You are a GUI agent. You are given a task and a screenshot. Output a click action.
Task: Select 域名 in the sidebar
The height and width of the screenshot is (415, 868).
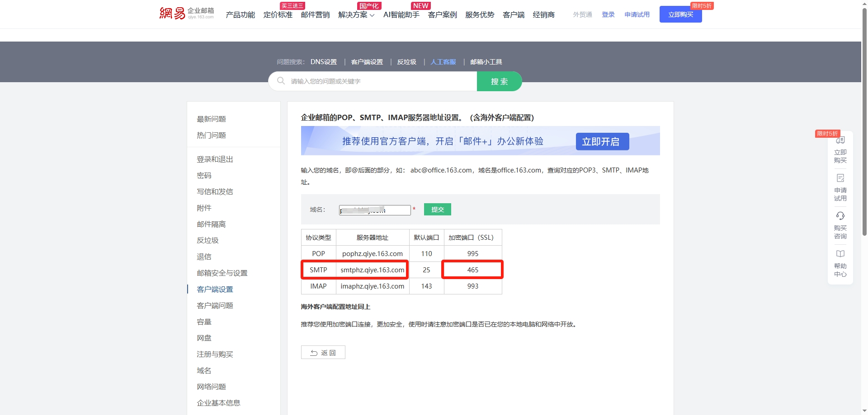[x=204, y=370]
